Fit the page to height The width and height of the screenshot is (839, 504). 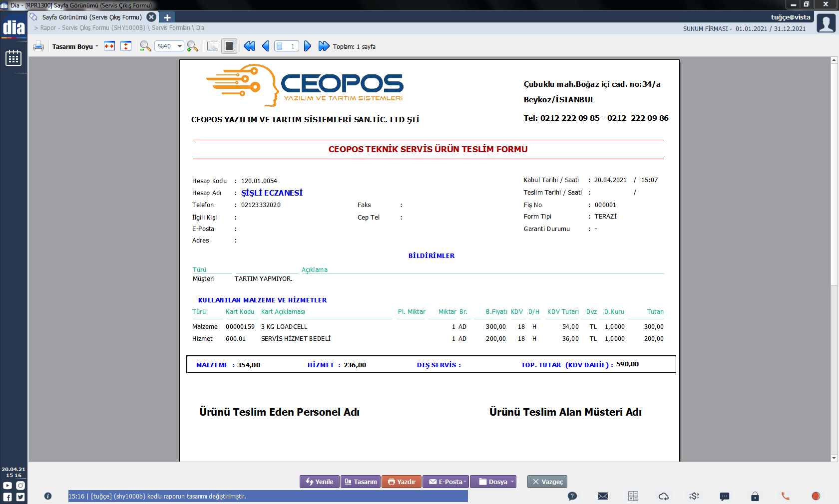[x=126, y=46]
